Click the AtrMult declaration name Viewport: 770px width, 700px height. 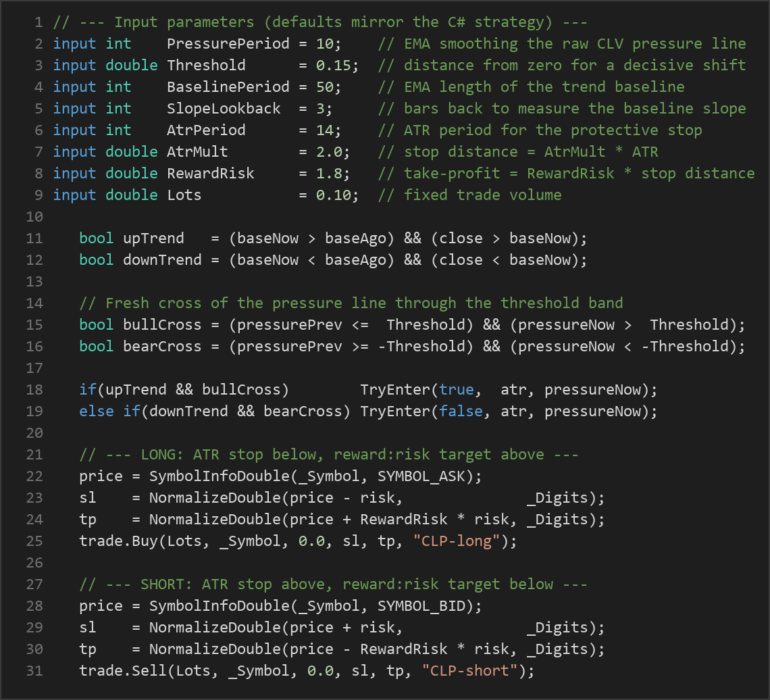[x=197, y=152]
